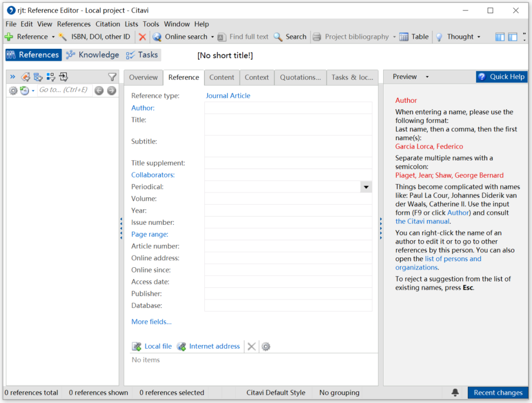
Task: Open the Knowledge organizer workspace
Action: coord(92,55)
